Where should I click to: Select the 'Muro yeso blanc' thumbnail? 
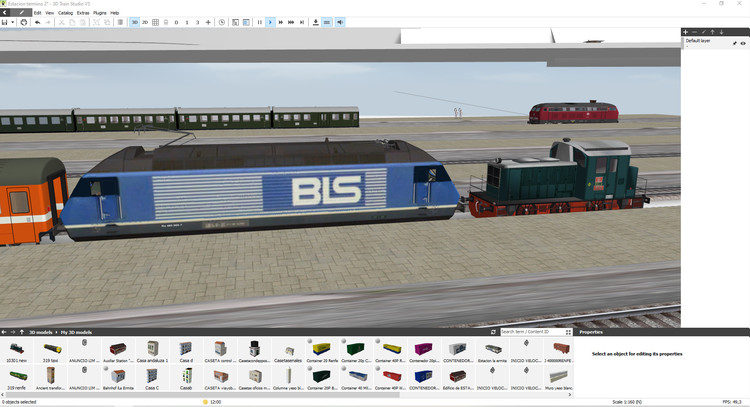tap(560, 378)
